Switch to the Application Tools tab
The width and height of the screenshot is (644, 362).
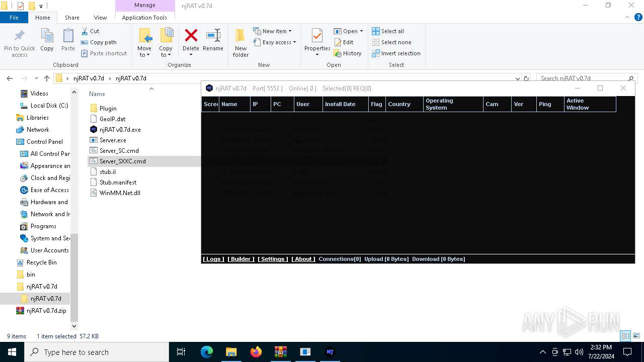pyautogui.click(x=144, y=18)
